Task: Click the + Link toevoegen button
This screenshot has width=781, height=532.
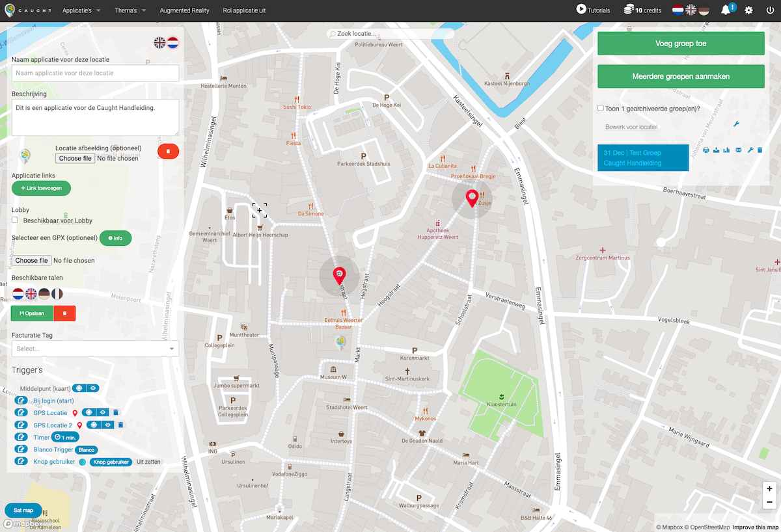Action: pos(41,188)
